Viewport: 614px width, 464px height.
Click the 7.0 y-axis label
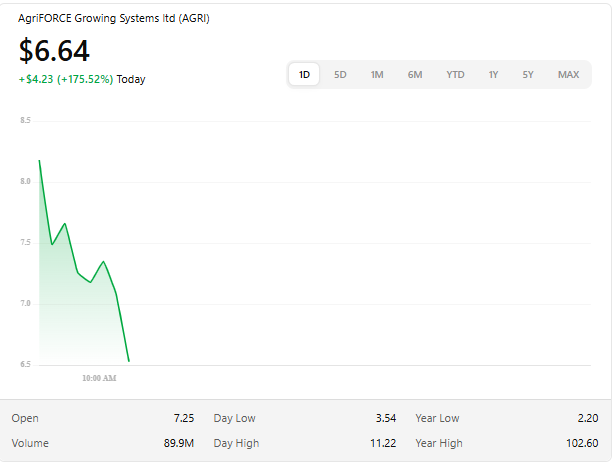25,303
